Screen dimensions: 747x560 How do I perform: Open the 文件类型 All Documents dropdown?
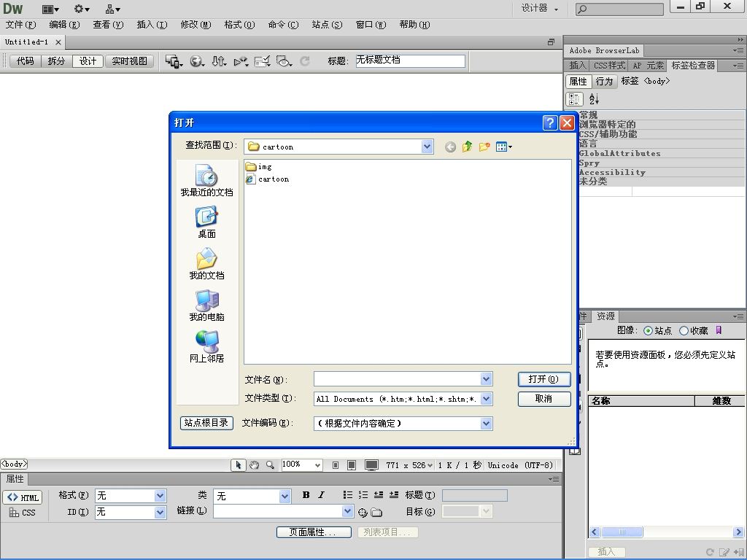pyautogui.click(x=486, y=399)
